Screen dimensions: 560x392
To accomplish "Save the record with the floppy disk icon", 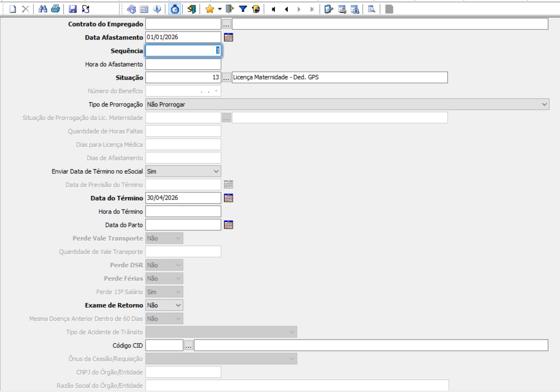I will point(73,9).
